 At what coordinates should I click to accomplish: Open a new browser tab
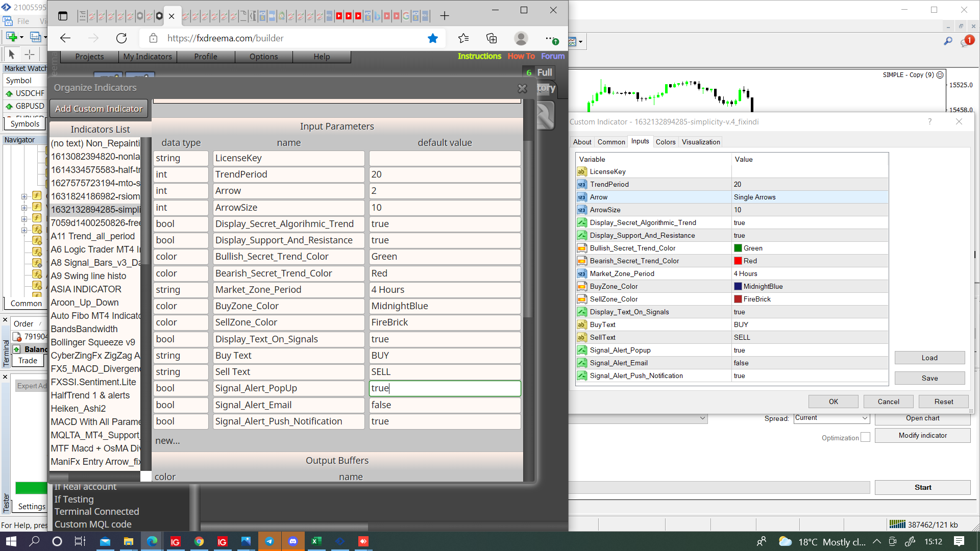[x=445, y=16]
